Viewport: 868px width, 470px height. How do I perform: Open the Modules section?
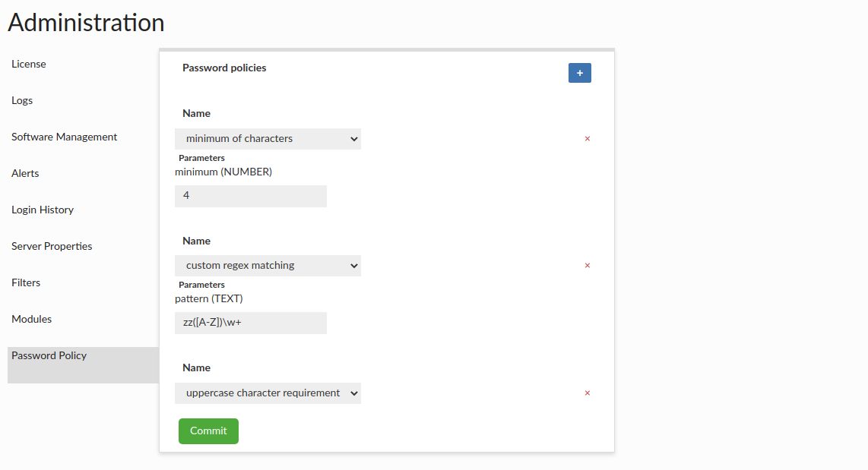pos(32,320)
